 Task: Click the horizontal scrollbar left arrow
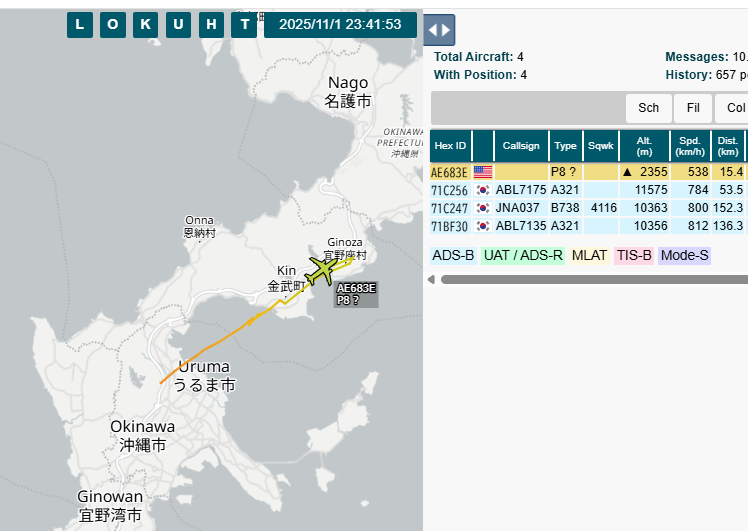click(x=431, y=280)
